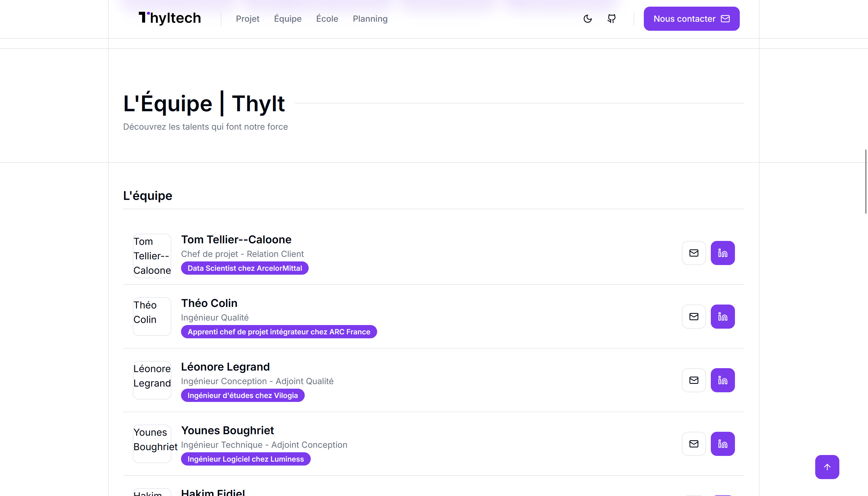Open Tom Tellier--Caloone's LinkedIn profile

(x=723, y=253)
